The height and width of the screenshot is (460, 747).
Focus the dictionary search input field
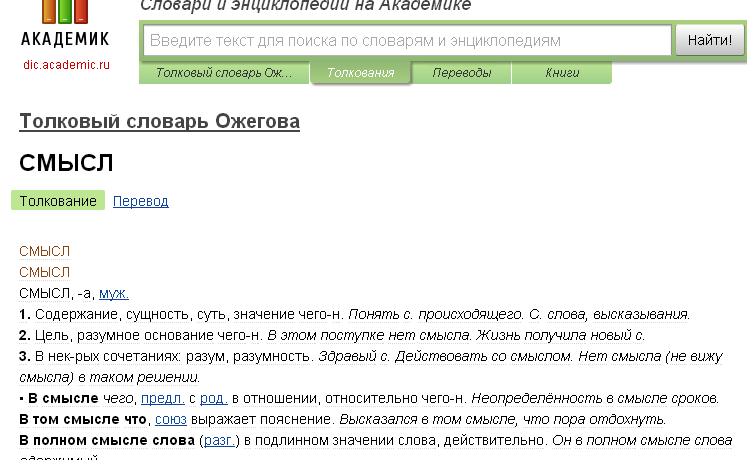pyautogui.click(x=407, y=40)
